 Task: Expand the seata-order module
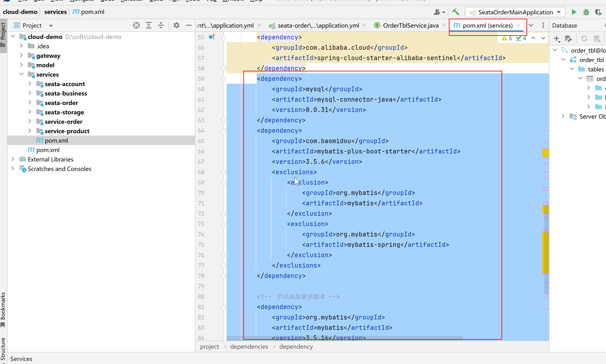tap(30, 103)
